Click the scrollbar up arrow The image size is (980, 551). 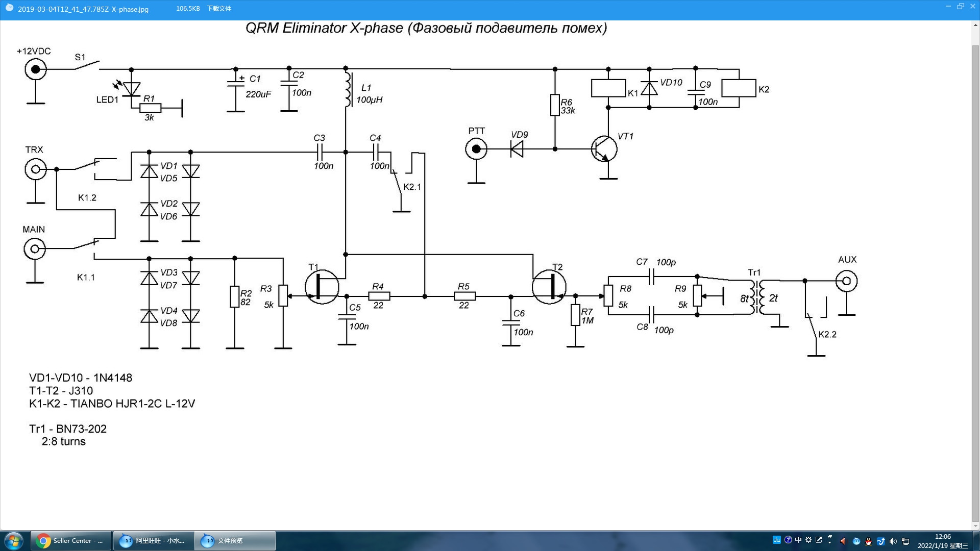975,24
